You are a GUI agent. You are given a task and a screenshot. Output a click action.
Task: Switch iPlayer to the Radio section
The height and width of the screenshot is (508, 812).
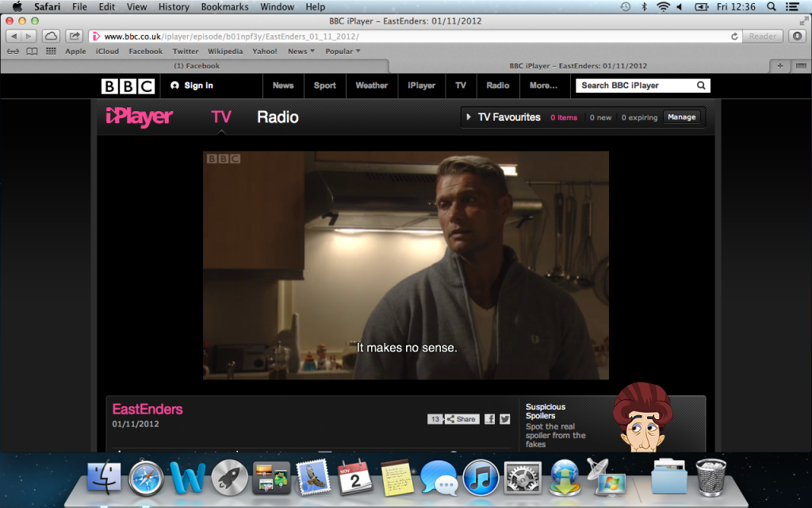coord(278,117)
